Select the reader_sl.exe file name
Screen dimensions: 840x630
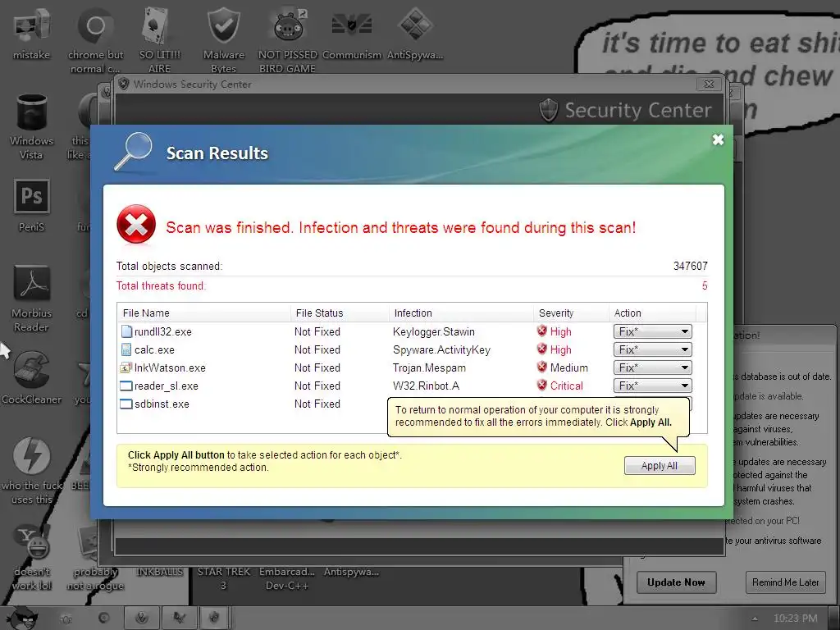coord(166,386)
